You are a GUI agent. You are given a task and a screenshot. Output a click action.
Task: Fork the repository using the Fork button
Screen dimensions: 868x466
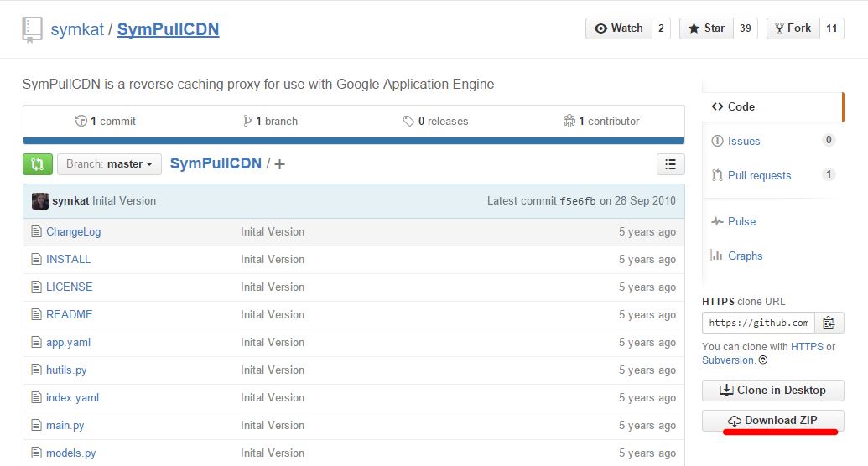tap(793, 28)
